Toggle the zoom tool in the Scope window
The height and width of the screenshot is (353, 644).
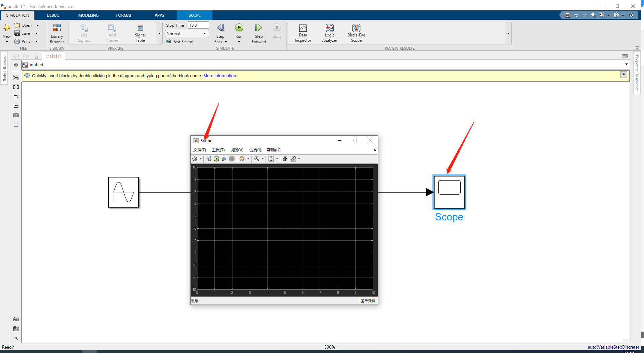(257, 159)
